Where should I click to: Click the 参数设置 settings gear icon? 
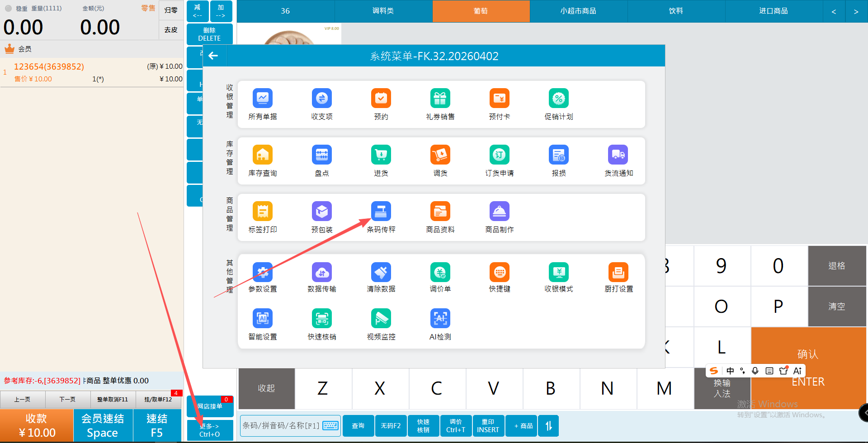tap(262, 273)
